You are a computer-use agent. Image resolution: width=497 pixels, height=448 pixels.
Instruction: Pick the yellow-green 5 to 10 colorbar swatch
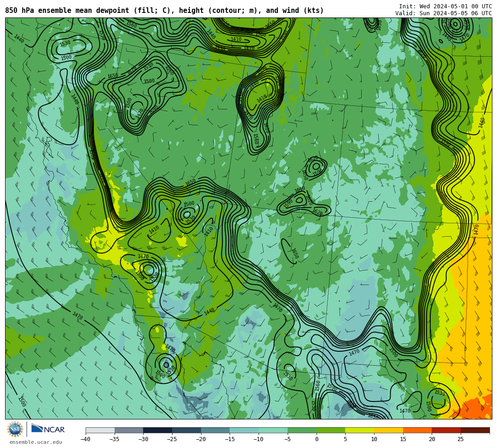pyautogui.click(x=360, y=430)
